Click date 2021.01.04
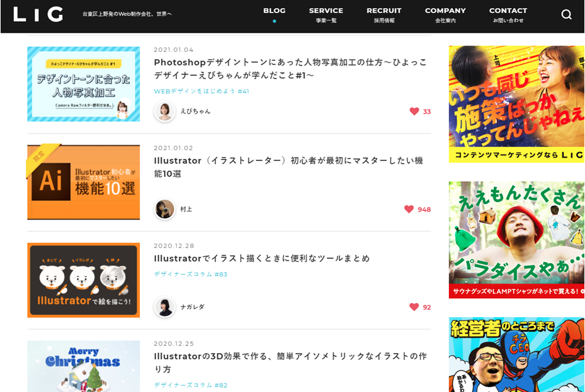Viewport: 585px width, 392px height. click(x=173, y=50)
